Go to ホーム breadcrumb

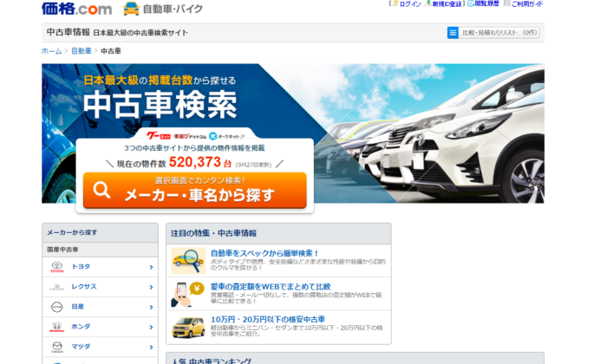click(51, 50)
